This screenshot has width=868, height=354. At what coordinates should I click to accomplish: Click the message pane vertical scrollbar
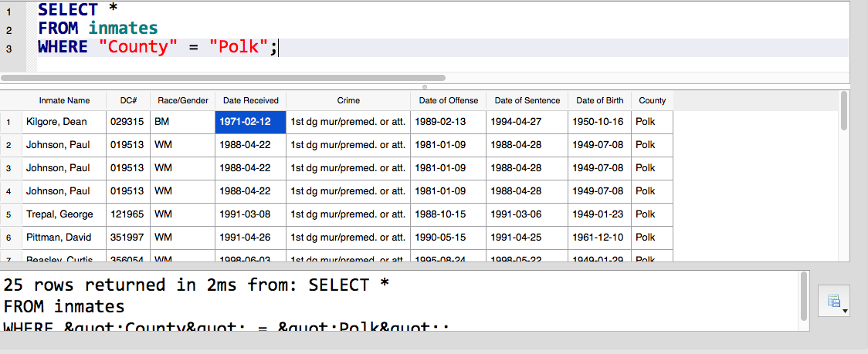(x=805, y=296)
